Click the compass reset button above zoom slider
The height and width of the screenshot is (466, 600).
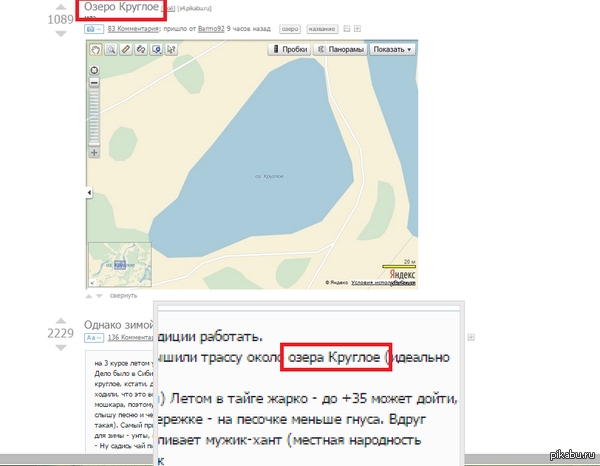pyautogui.click(x=94, y=70)
